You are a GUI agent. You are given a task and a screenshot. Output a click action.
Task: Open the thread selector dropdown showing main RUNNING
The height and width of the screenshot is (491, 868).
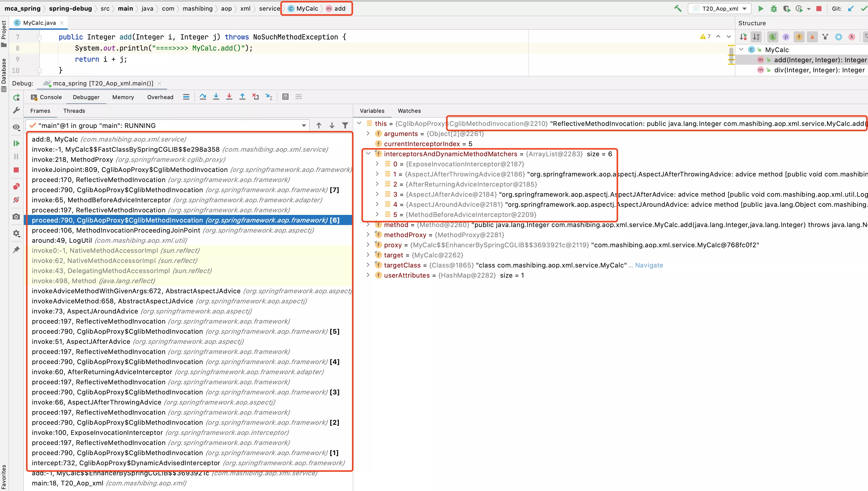[168, 125]
